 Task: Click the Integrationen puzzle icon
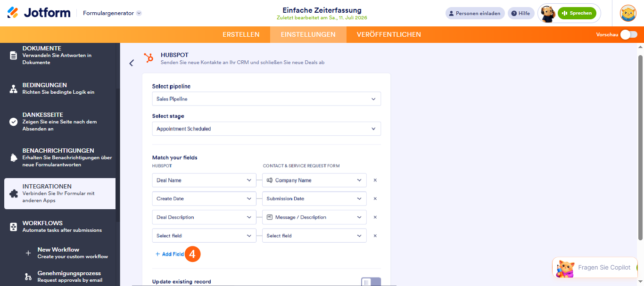[13, 193]
